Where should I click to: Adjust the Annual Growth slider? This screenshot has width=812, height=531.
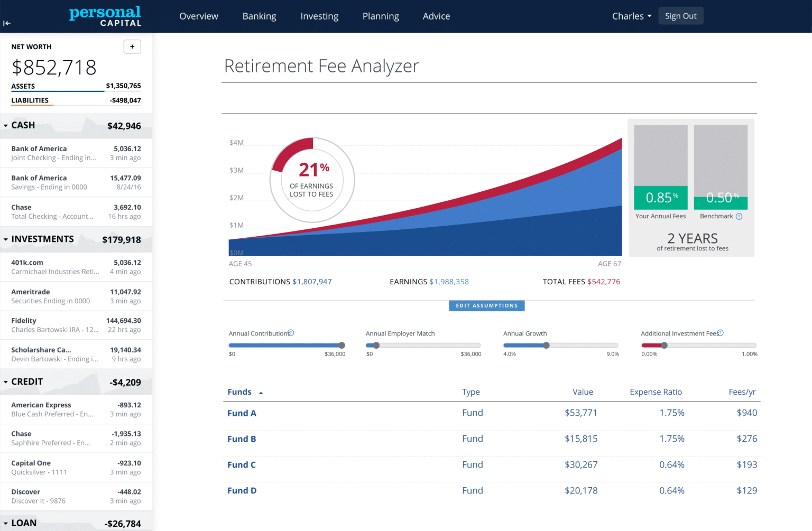point(546,345)
